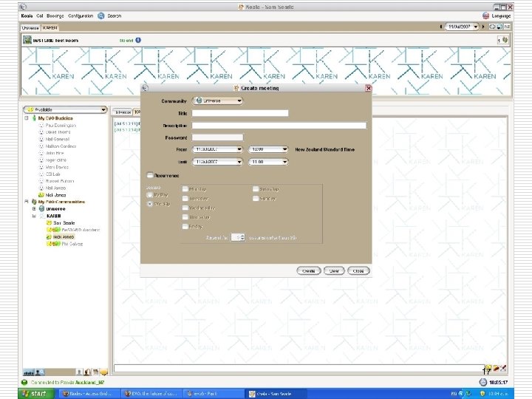The image size is (532, 399).
Task: Click the next day arrow beside date
Action: (x=483, y=27)
